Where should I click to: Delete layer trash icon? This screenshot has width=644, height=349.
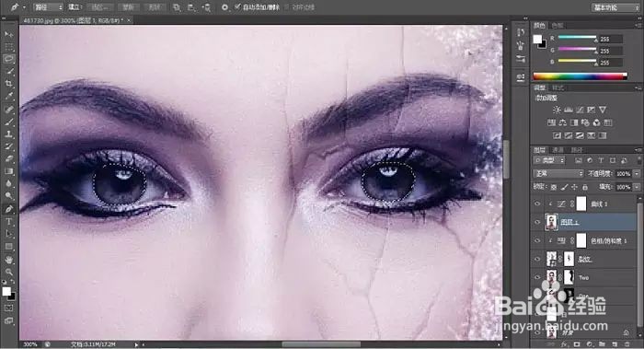pos(627,344)
